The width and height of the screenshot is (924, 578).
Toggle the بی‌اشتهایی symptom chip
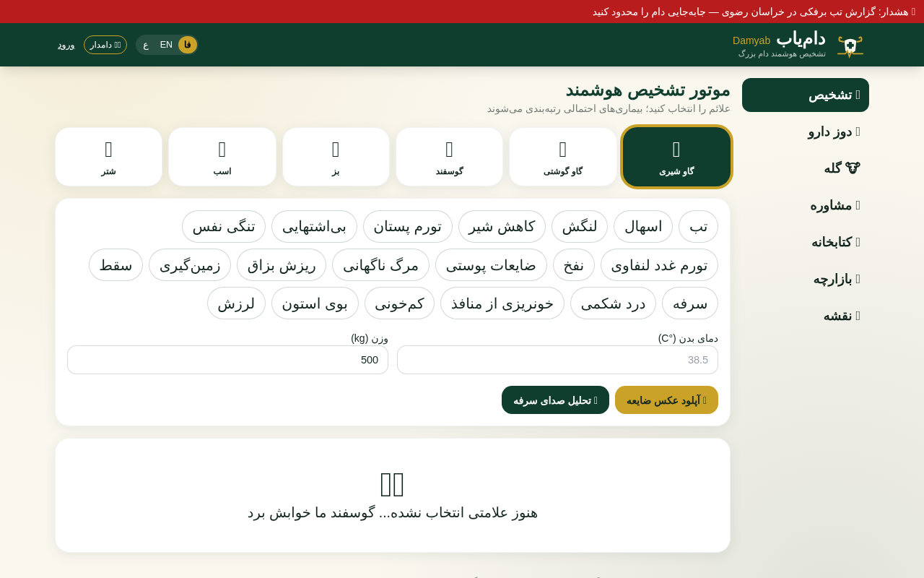pos(314,227)
